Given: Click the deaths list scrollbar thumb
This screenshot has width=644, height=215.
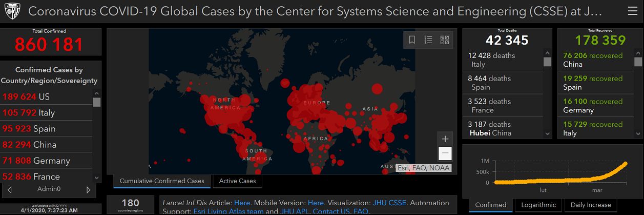Looking at the screenshot, I should click(547, 62).
